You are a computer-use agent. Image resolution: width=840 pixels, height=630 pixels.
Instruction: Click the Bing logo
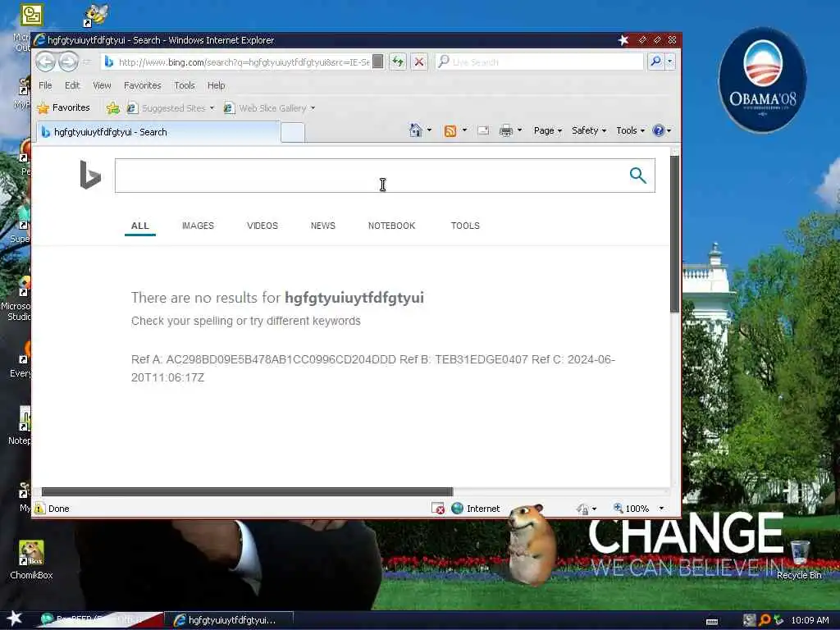click(x=90, y=176)
